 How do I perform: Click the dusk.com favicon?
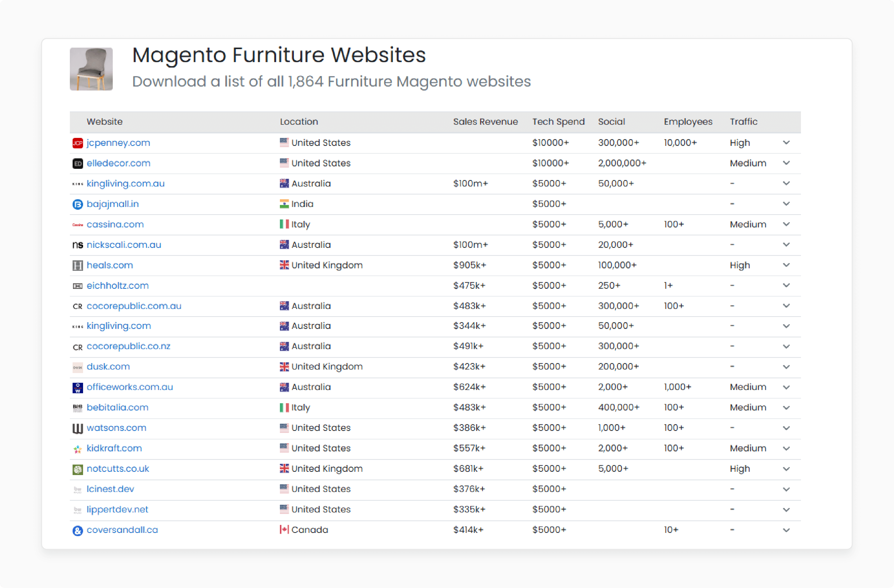tap(77, 367)
